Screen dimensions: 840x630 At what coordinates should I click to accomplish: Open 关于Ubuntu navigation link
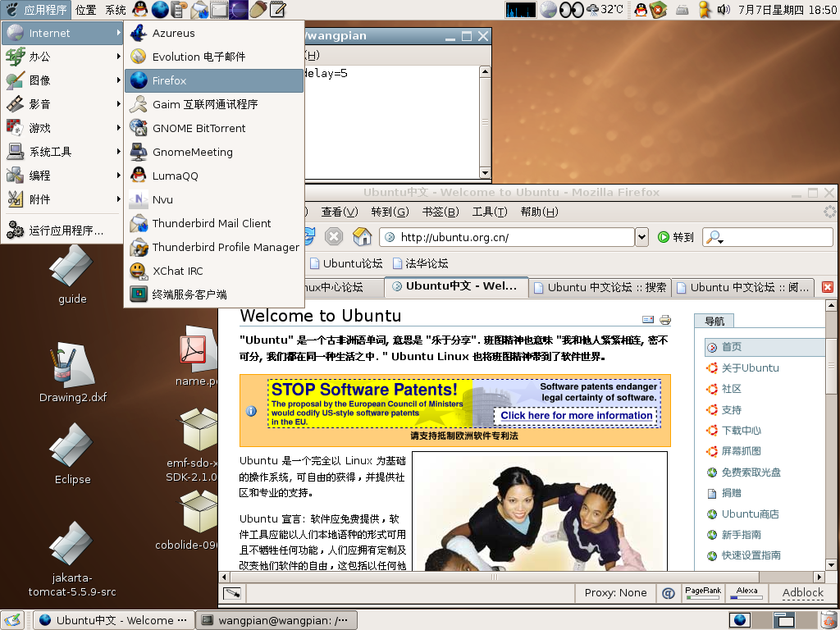tap(750, 368)
